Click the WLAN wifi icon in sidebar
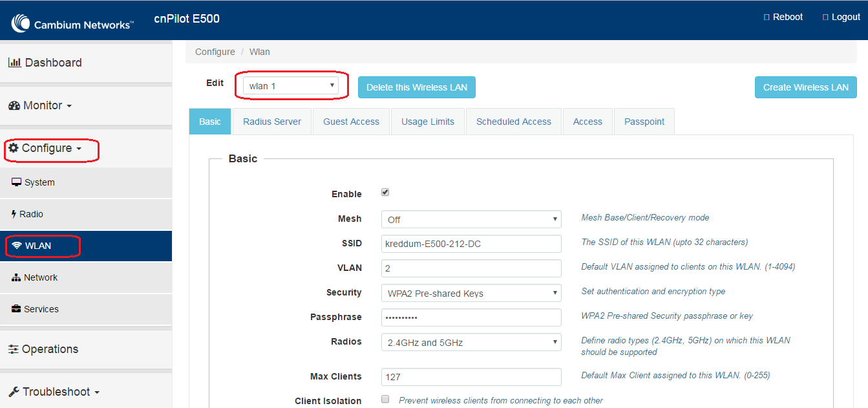Screen dimensions: 868x408 pos(17,246)
